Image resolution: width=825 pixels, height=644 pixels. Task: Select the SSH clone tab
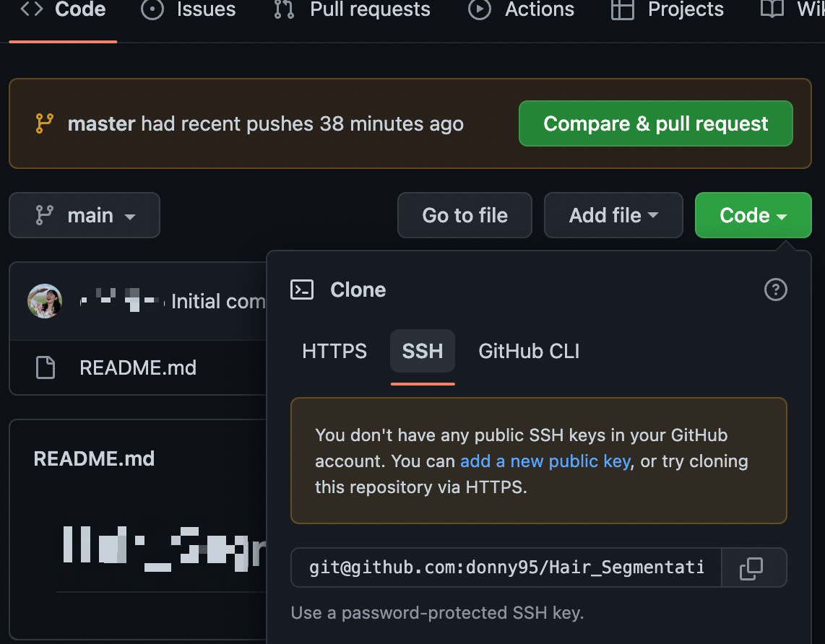[x=423, y=351]
